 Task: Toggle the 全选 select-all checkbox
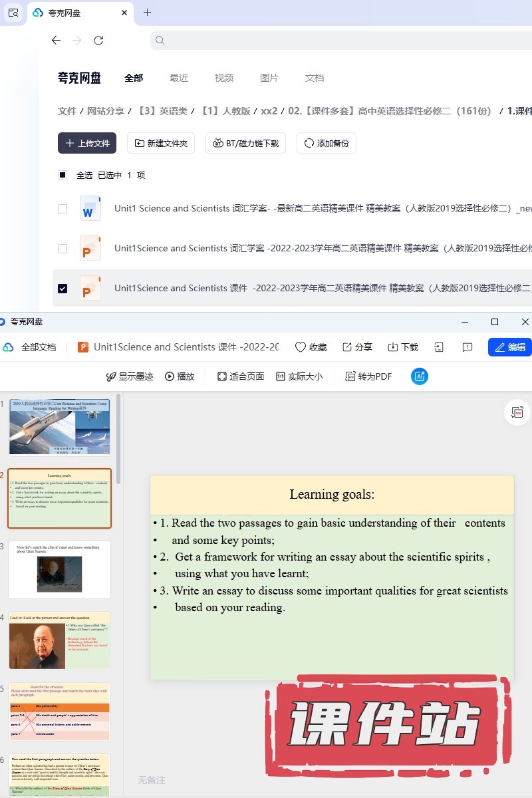click(63, 176)
